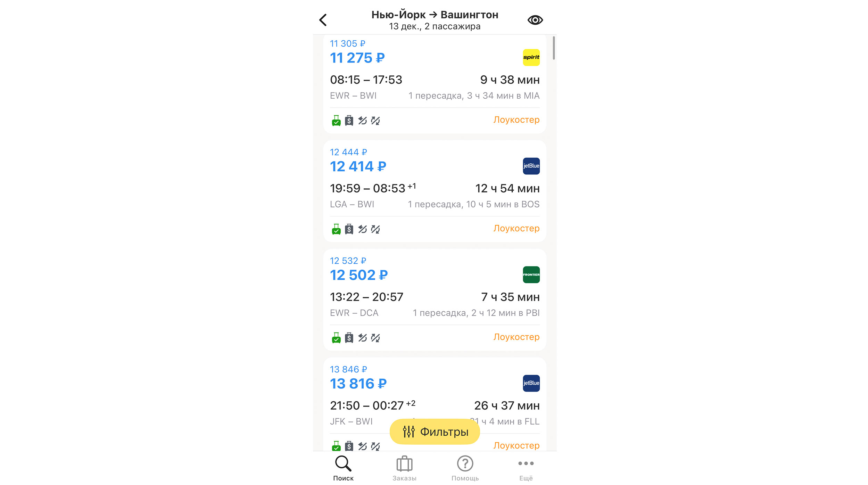Screen dimensions: 868x485
Task: Tap Лоукостер label on Frontier flight
Action: 516,337
